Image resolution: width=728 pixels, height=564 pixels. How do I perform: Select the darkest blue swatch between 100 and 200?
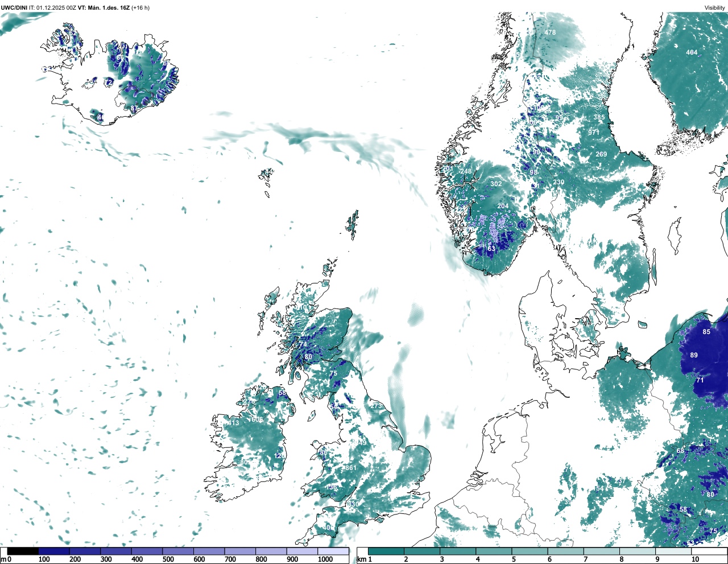(54, 551)
